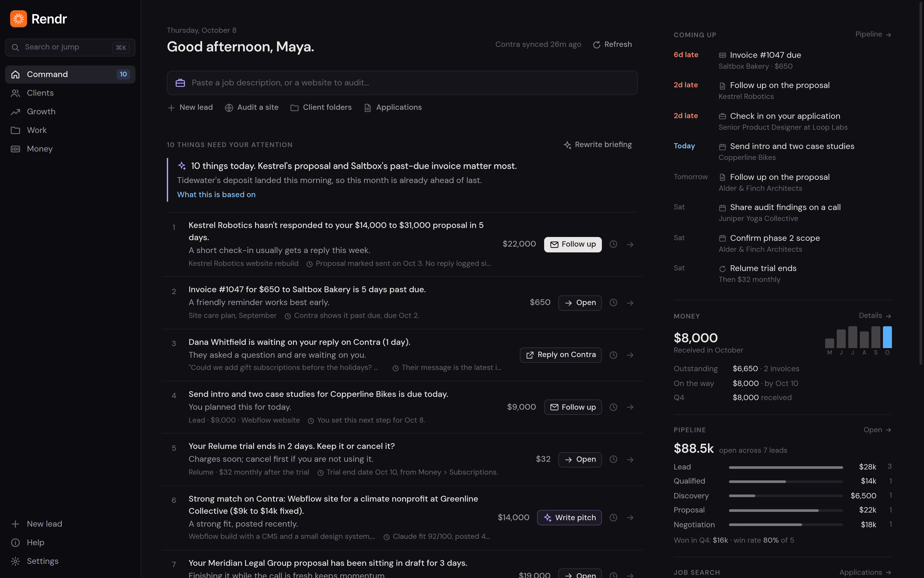924x578 pixels.
Task: Arrow icon on Greenline Collective match row
Action: point(630,518)
